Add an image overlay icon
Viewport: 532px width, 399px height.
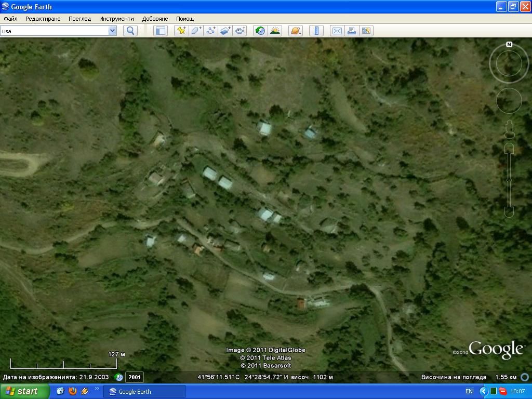(225, 31)
